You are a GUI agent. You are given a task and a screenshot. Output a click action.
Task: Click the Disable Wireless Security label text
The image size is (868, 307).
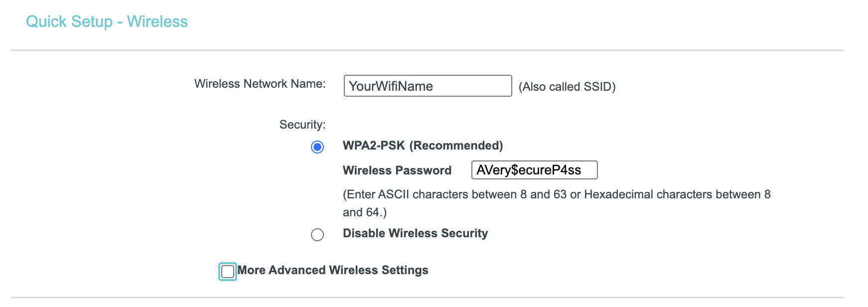click(x=415, y=233)
